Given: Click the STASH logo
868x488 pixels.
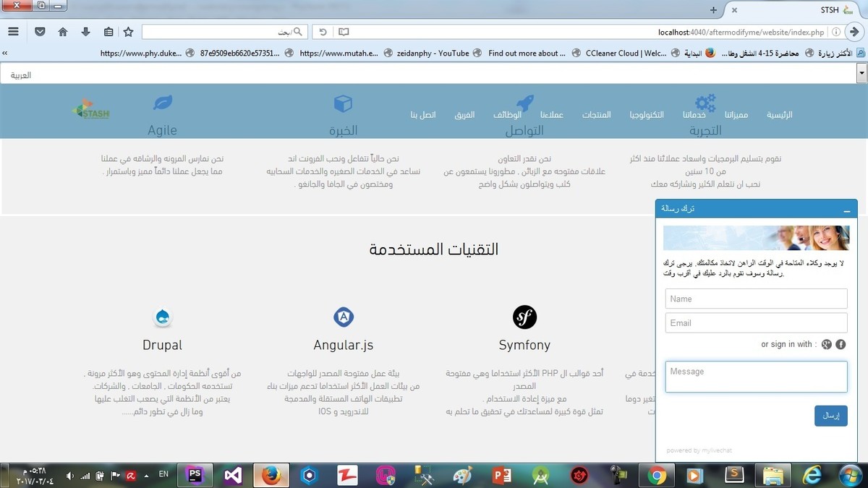Looking at the screenshot, I should 91,109.
